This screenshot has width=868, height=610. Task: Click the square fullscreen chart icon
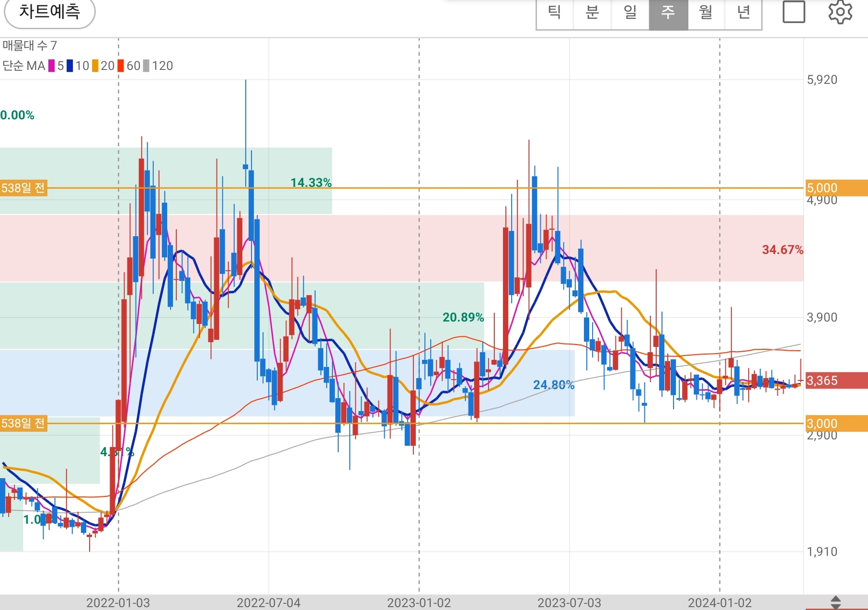[x=794, y=12]
